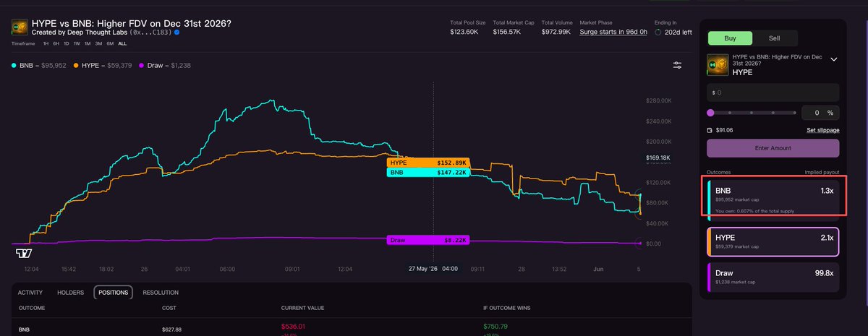The height and width of the screenshot is (336, 868).
Task: Click the Surge starts in 96d 0h link
Action: [613, 33]
